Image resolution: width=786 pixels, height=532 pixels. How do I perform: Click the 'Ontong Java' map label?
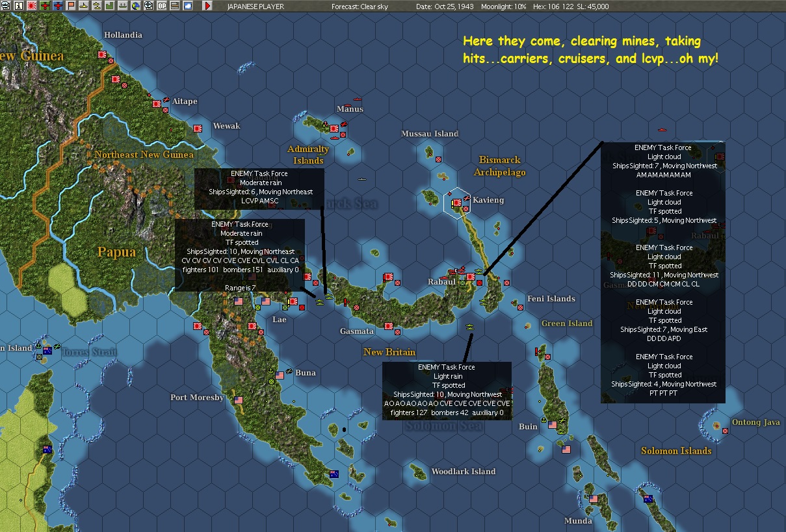[x=755, y=422]
